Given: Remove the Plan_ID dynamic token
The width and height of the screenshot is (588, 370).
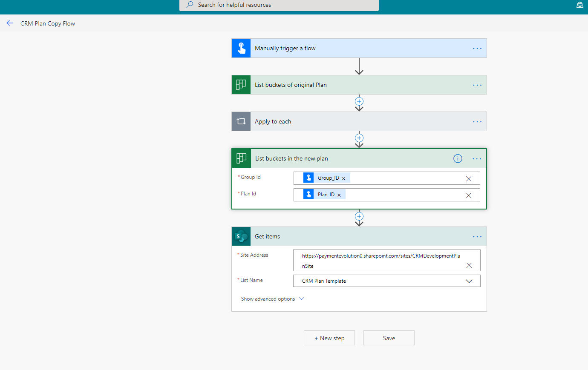Looking at the screenshot, I should (339, 195).
